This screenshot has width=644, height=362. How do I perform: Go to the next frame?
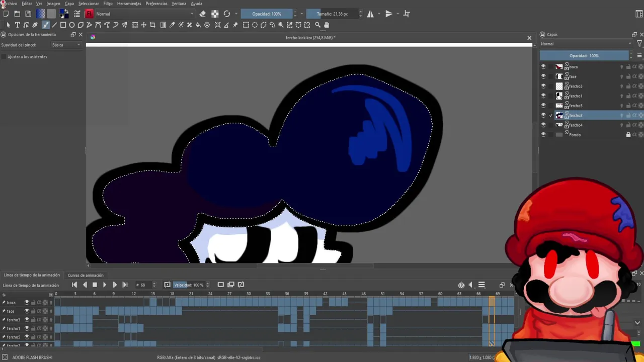[115, 285]
